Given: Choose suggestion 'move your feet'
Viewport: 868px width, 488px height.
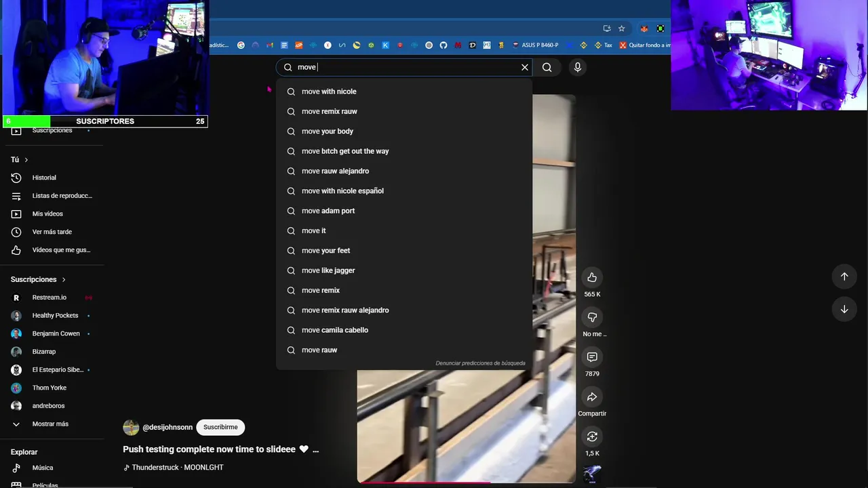Looking at the screenshot, I should [x=404, y=251].
